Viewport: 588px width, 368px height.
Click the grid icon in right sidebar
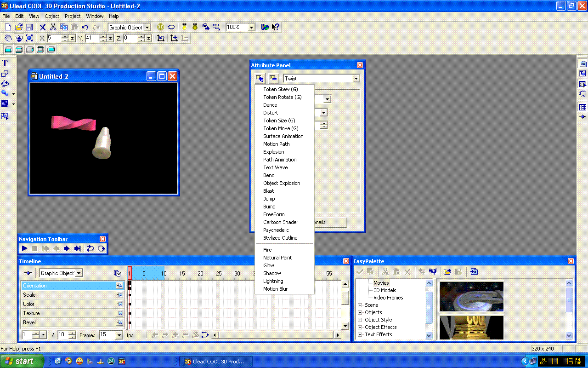(x=582, y=107)
